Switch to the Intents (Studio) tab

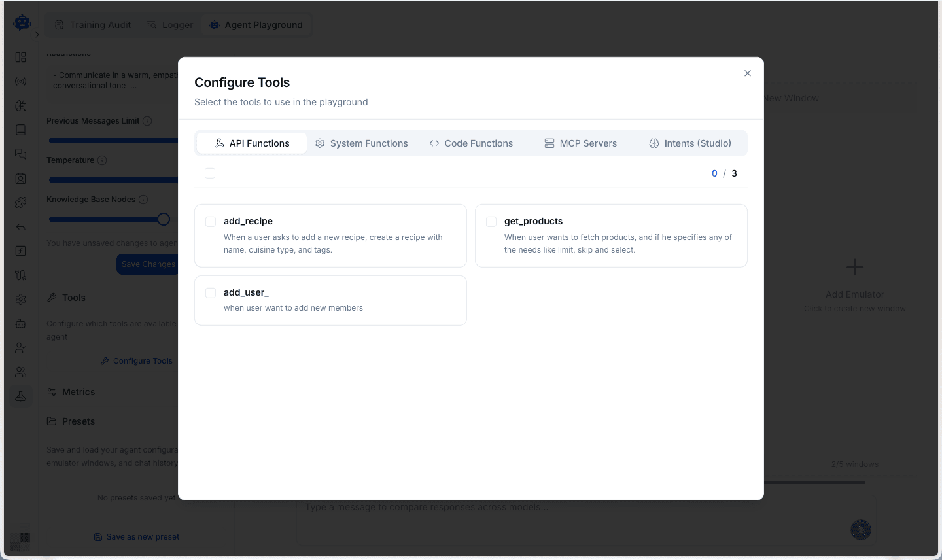689,143
